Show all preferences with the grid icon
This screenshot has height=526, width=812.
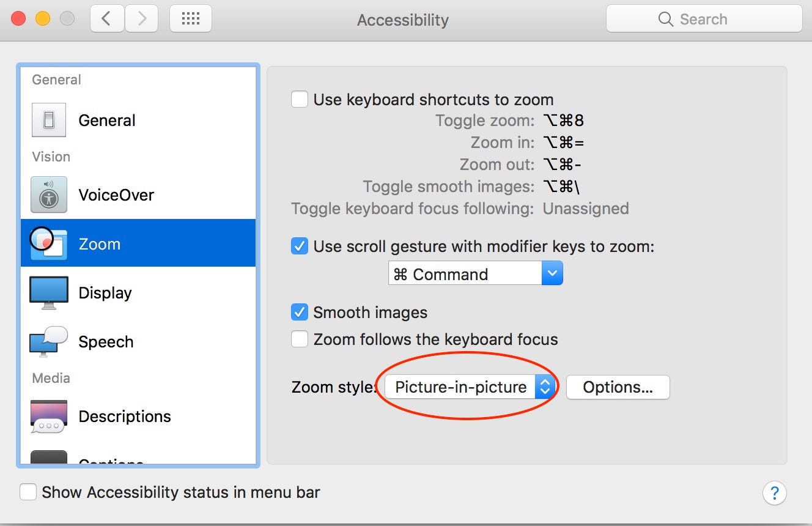(x=191, y=19)
